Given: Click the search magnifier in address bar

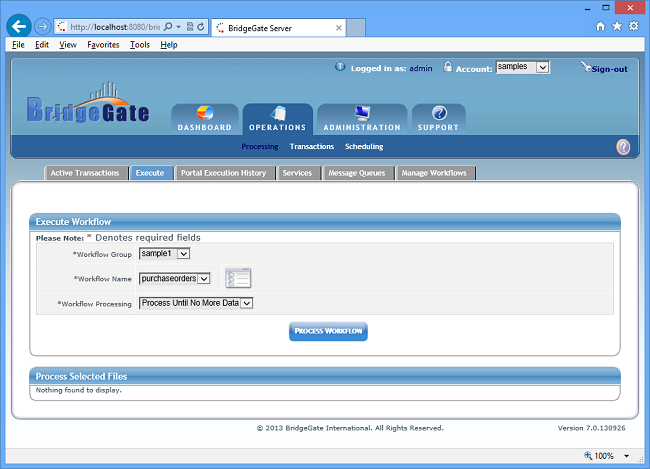Looking at the screenshot, I should point(168,27).
